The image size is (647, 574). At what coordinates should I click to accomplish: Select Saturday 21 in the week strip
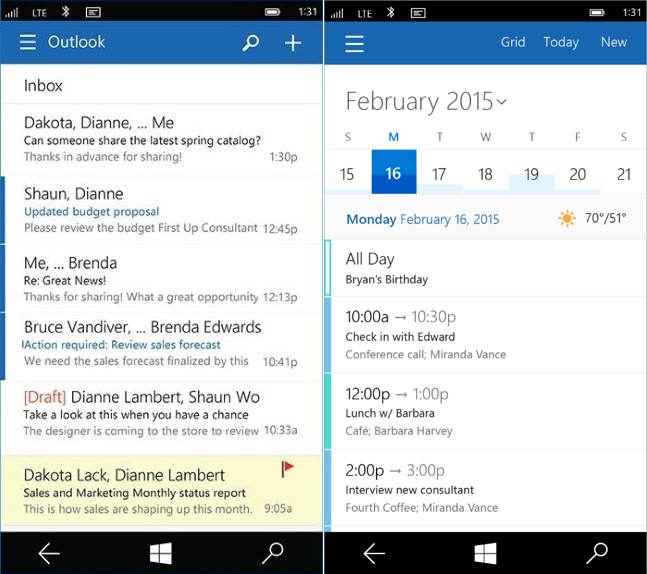(624, 172)
